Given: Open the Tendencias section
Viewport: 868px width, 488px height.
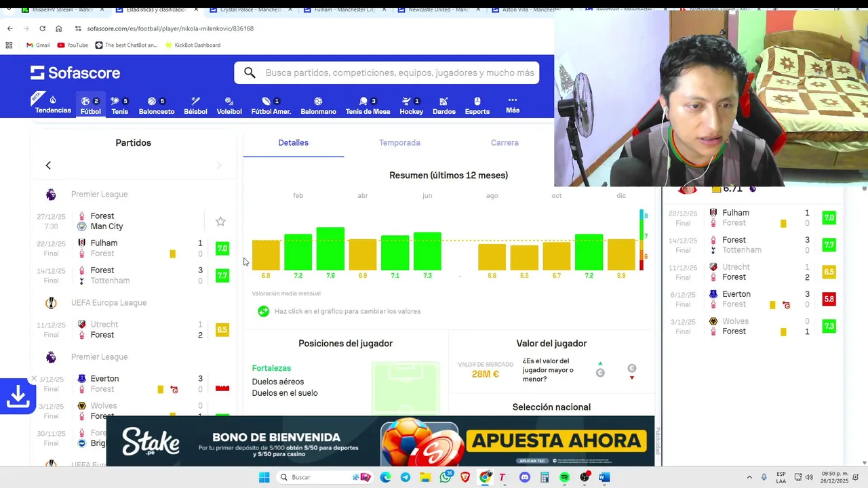Looking at the screenshot, I should click(x=53, y=104).
